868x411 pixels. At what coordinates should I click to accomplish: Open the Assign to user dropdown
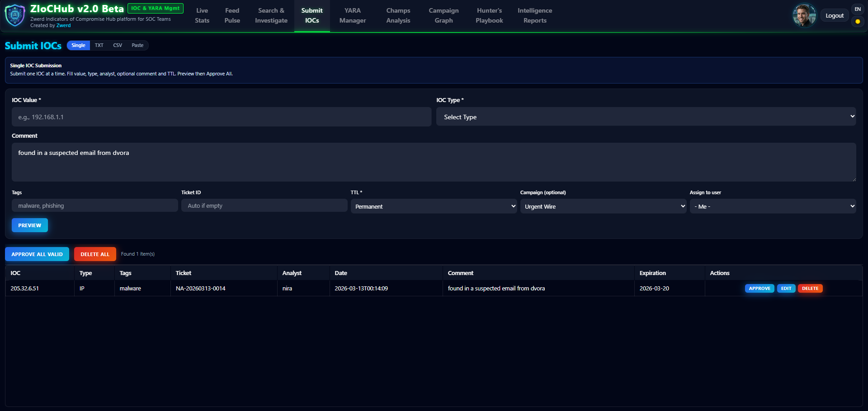click(773, 206)
